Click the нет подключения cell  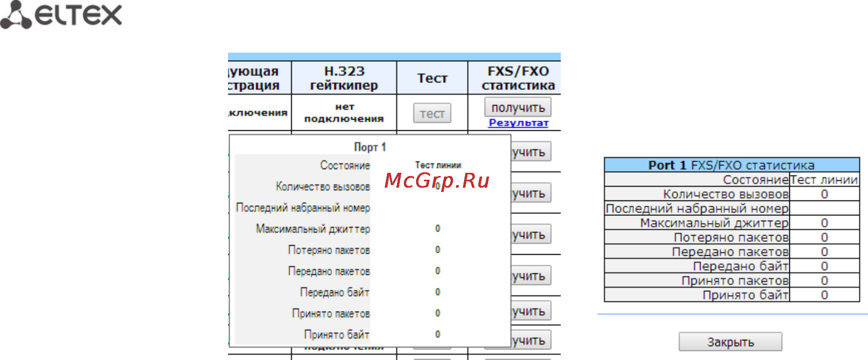click(344, 113)
